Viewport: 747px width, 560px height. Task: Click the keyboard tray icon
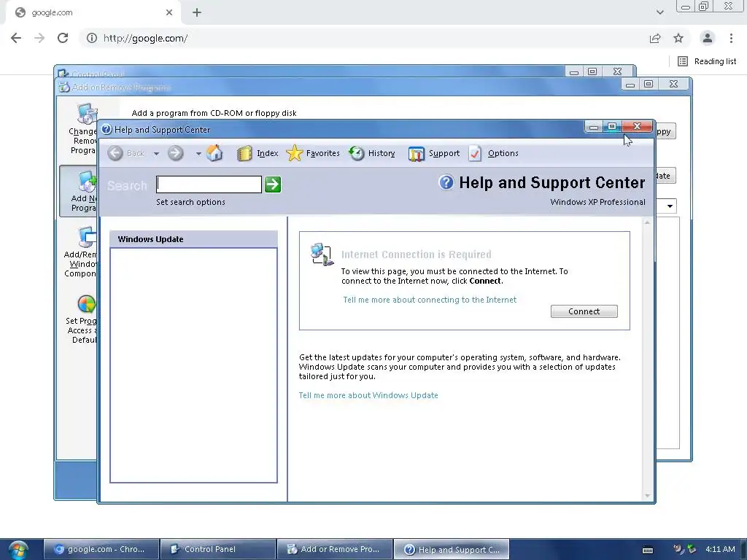(648, 550)
